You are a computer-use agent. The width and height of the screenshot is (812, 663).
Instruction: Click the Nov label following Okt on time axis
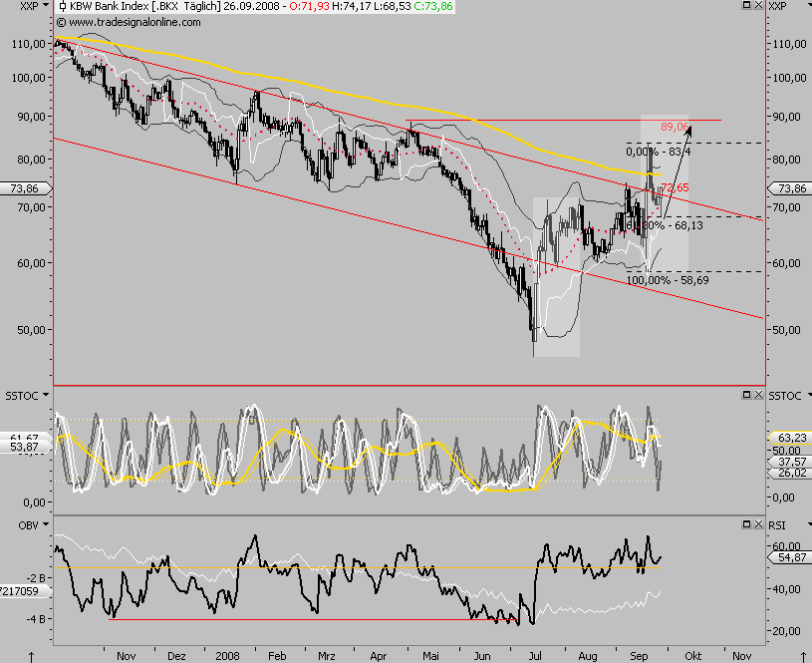(742, 656)
